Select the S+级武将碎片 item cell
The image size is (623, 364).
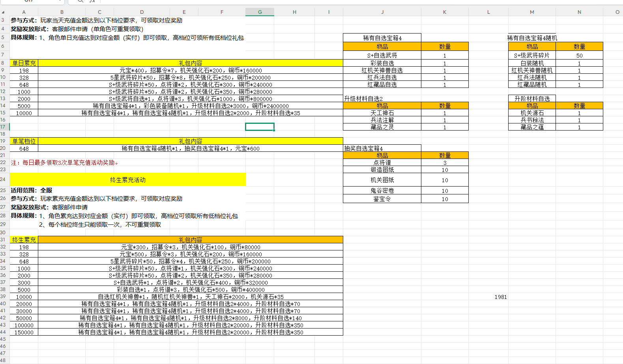pos(532,56)
